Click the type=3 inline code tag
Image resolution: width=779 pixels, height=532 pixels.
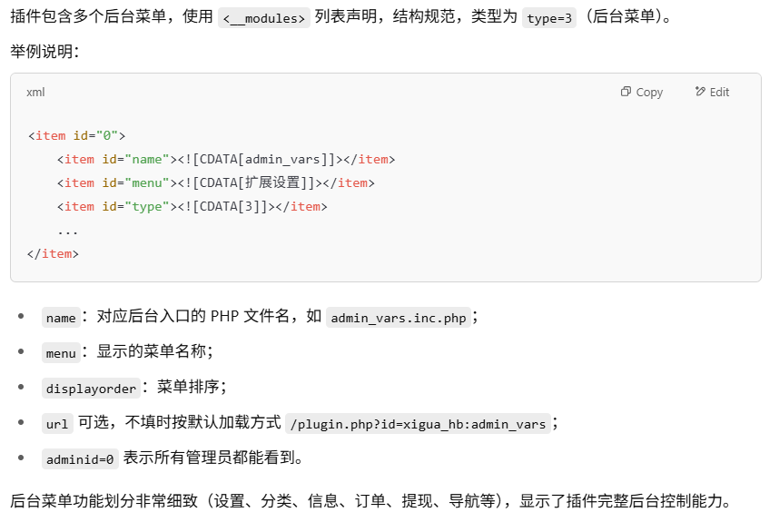click(549, 17)
